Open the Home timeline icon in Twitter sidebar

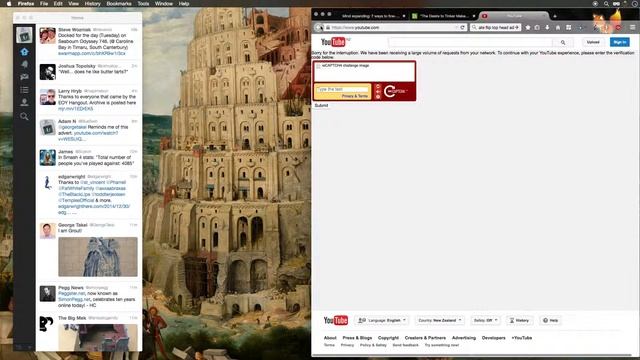click(24, 52)
